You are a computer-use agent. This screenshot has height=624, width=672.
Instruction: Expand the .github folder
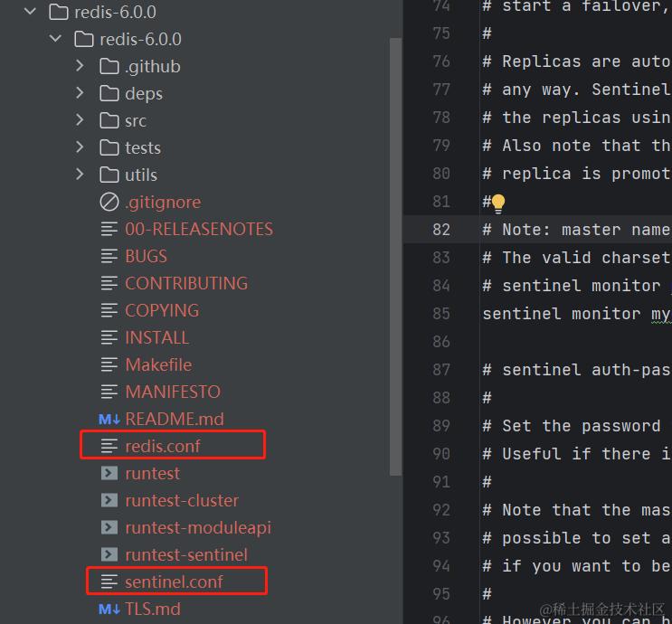80,66
